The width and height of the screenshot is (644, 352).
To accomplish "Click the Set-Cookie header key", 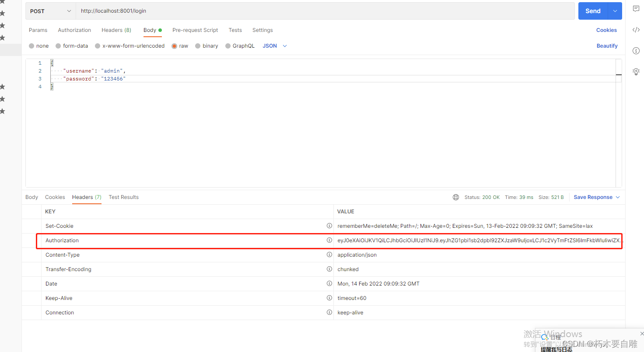I will (59, 226).
